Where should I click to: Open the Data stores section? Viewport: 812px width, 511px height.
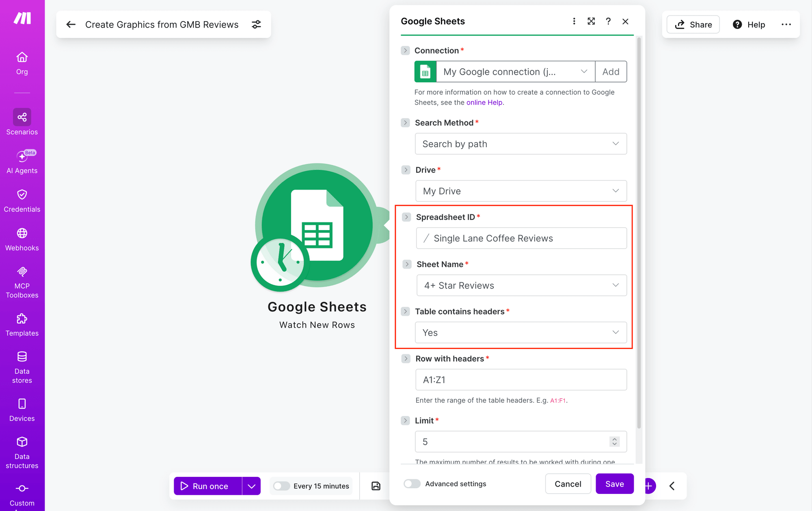pos(22,367)
